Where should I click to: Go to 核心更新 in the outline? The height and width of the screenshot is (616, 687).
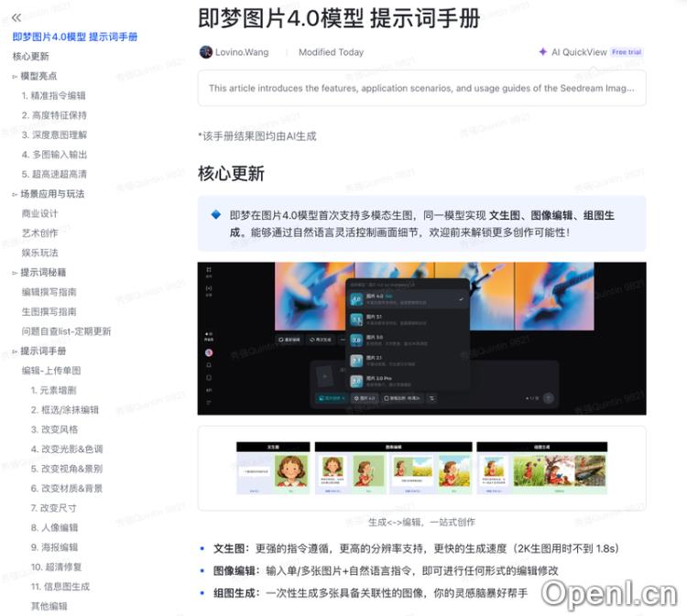[30, 57]
